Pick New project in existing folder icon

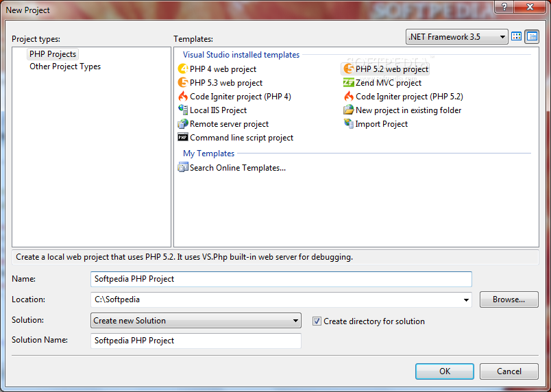[349, 110]
